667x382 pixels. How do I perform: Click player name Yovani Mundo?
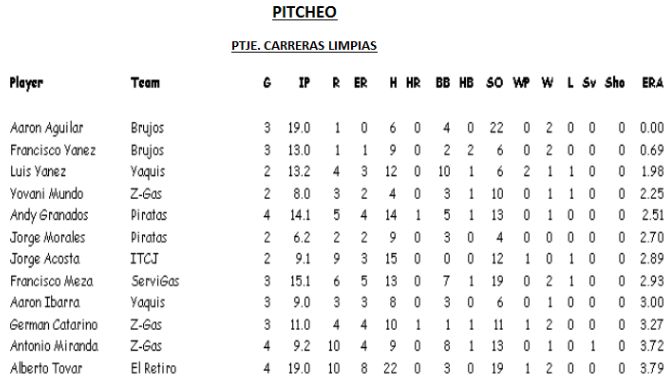tap(46, 194)
